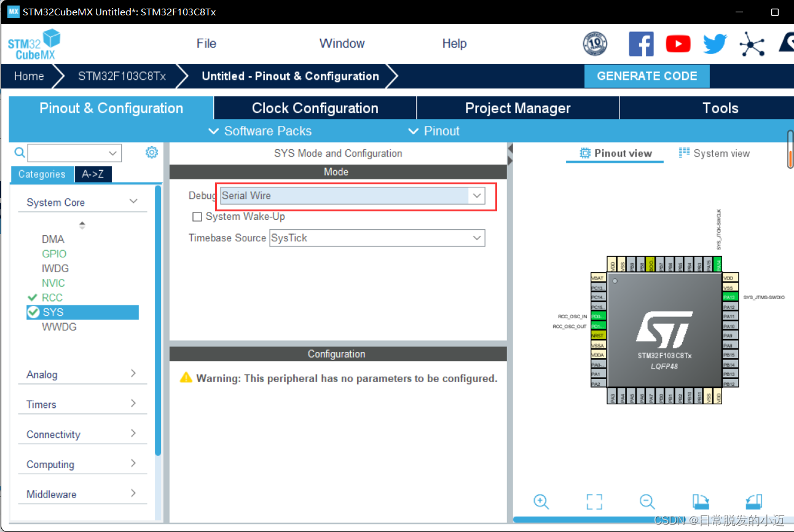Viewport: 794px width, 532px height.
Task: Select RCC in System Core list
Action: click(x=52, y=297)
